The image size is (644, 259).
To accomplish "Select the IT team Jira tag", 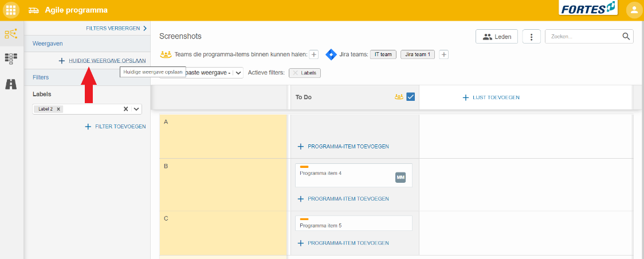I will pyautogui.click(x=383, y=54).
